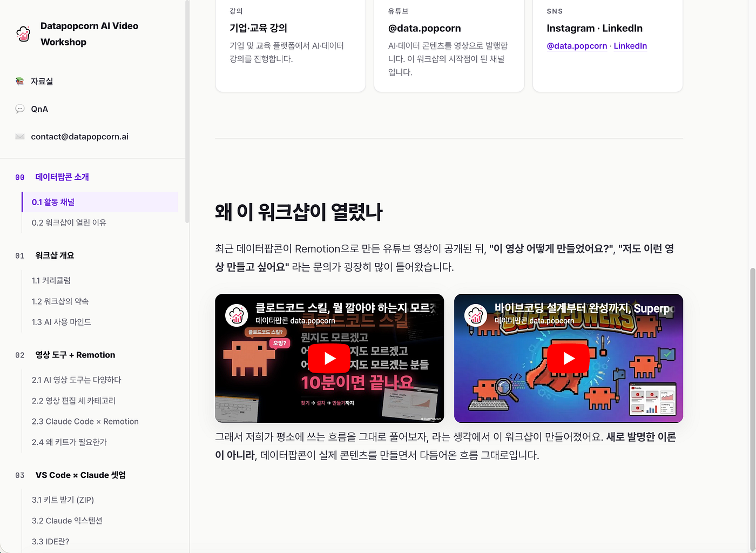Click the sidebar scrollbar thumb
The image size is (756, 553).
[187, 111]
